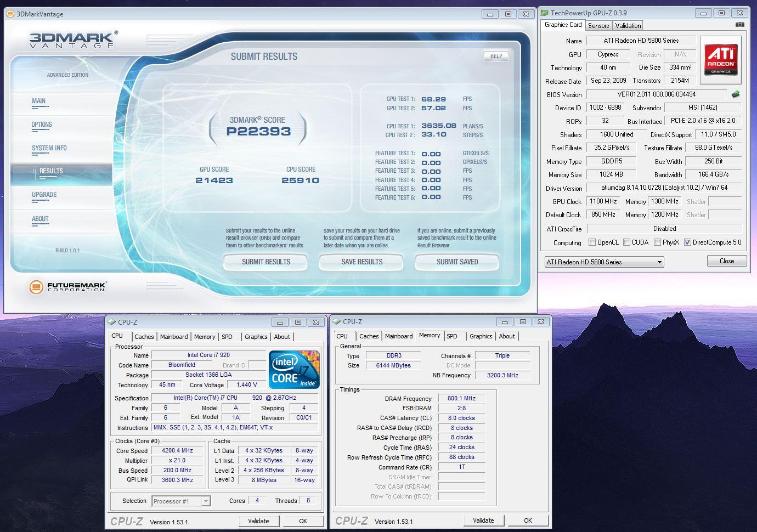
Task: Open the Graphics Card tab in GPU-Z
Action: click(563, 25)
